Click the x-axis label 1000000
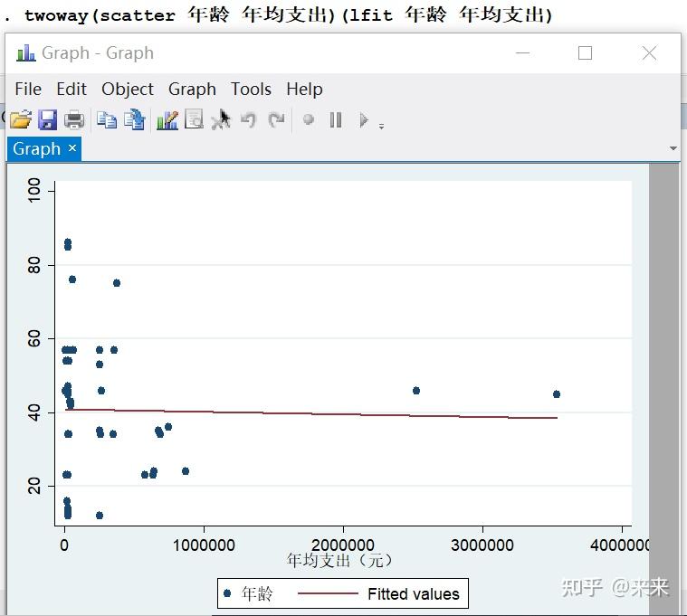Image resolution: width=687 pixels, height=616 pixels. pyautogui.click(x=204, y=545)
